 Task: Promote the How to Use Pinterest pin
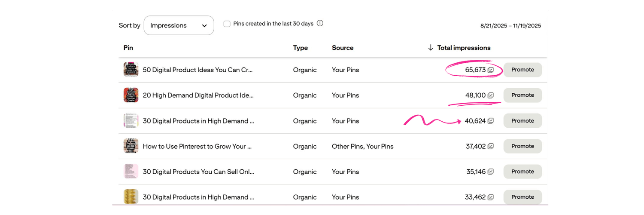(522, 146)
